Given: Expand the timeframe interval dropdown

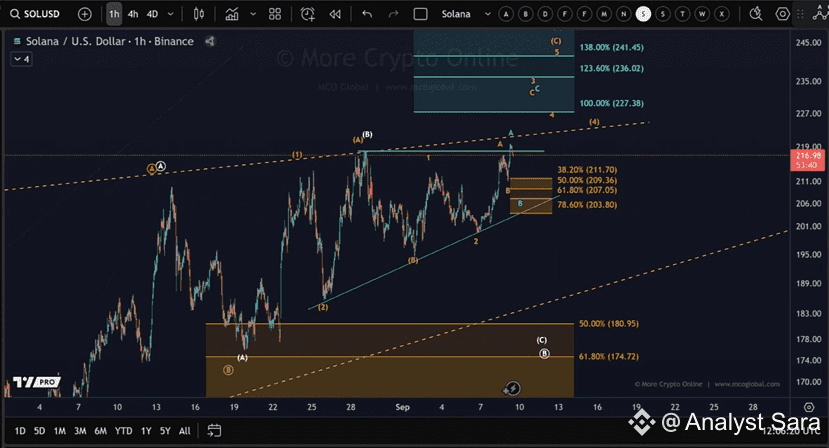Looking at the screenshot, I should pyautogui.click(x=171, y=14).
